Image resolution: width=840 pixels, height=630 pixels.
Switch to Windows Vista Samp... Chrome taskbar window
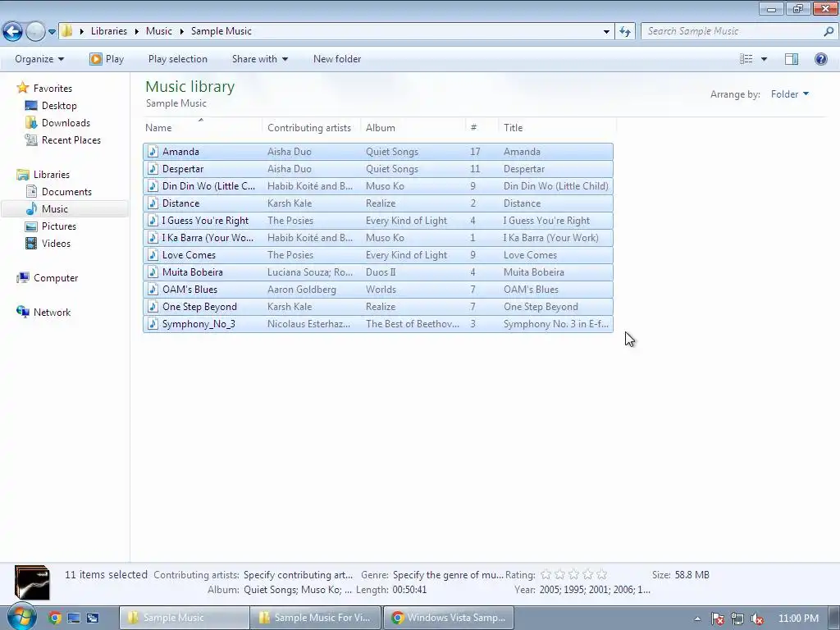click(449, 618)
